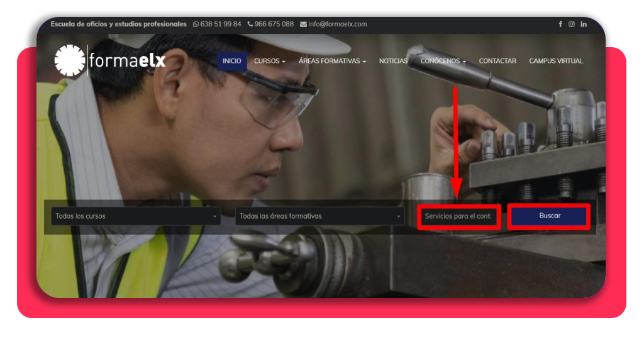Click the info@formaelx.com email link
The height and width of the screenshot is (337, 644).
coord(333,25)
